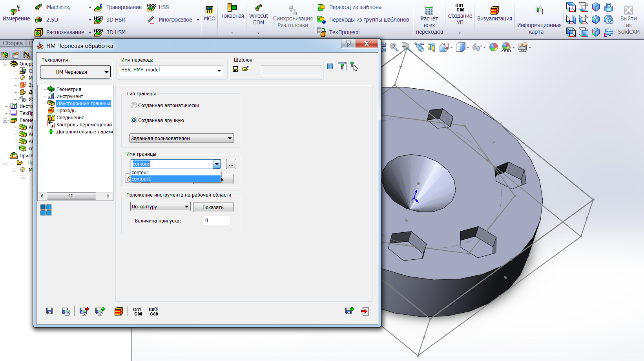
Task: Open Wirecut EDM operations
Action: [x=259, y=15]
